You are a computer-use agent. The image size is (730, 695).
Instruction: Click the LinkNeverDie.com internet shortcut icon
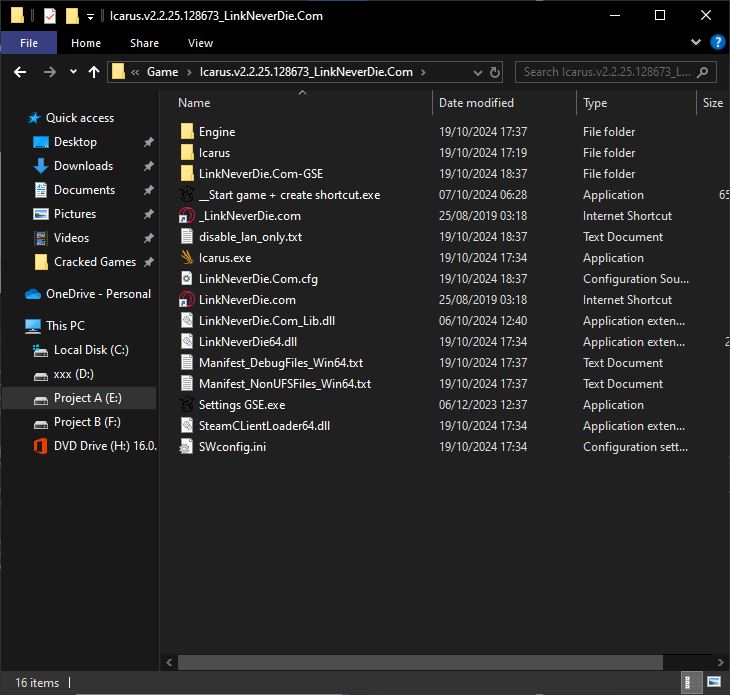pyautogui.click(x=186, y=300)
